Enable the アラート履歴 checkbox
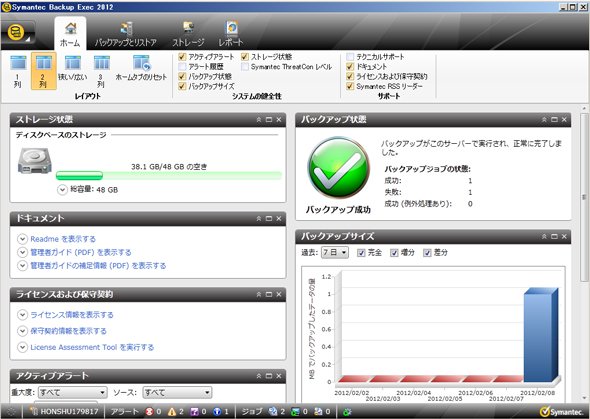Image resolution: width=590 pixels, height=419 pixels. 182,67
